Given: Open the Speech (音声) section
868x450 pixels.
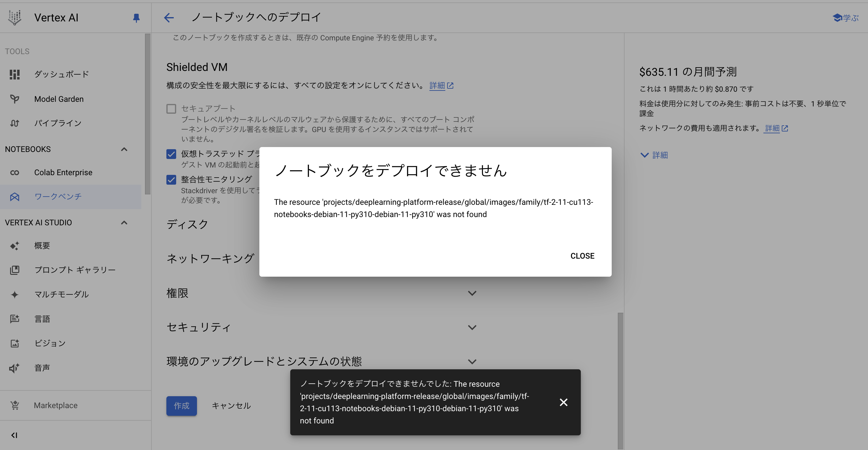Looking at the screenshot, I should (x=43, y=367).
